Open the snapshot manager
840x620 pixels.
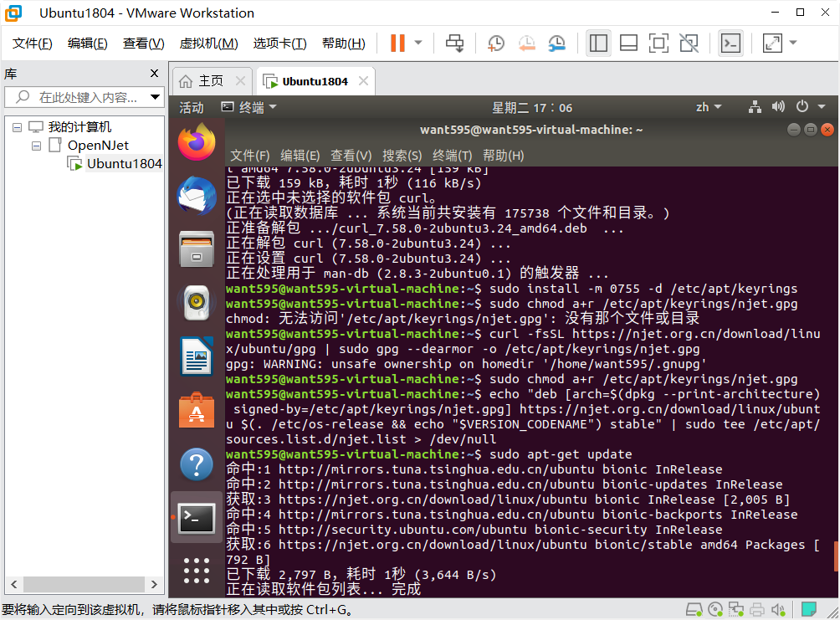(x=557, y=43)
